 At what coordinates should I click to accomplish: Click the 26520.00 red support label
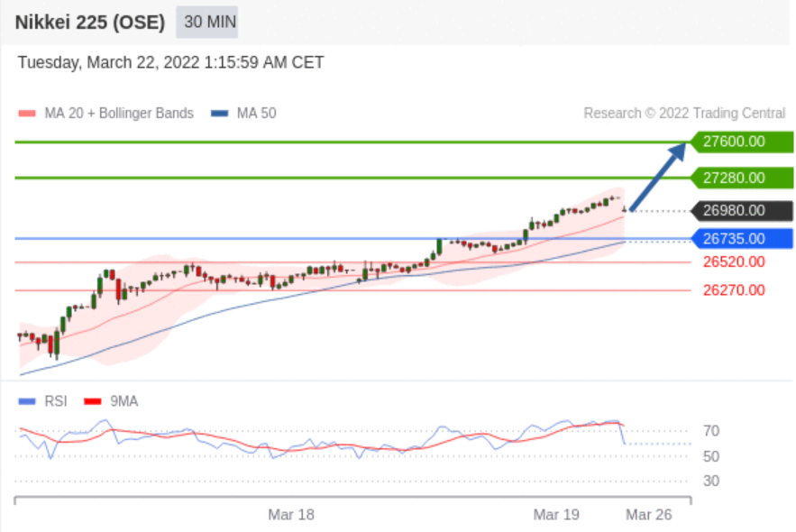(734, 261)
